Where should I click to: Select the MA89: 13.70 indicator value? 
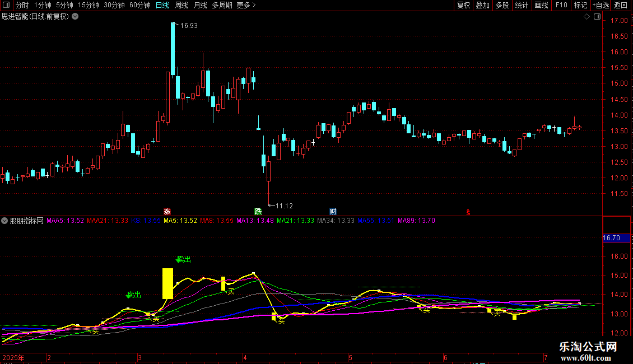click(417, 221)
